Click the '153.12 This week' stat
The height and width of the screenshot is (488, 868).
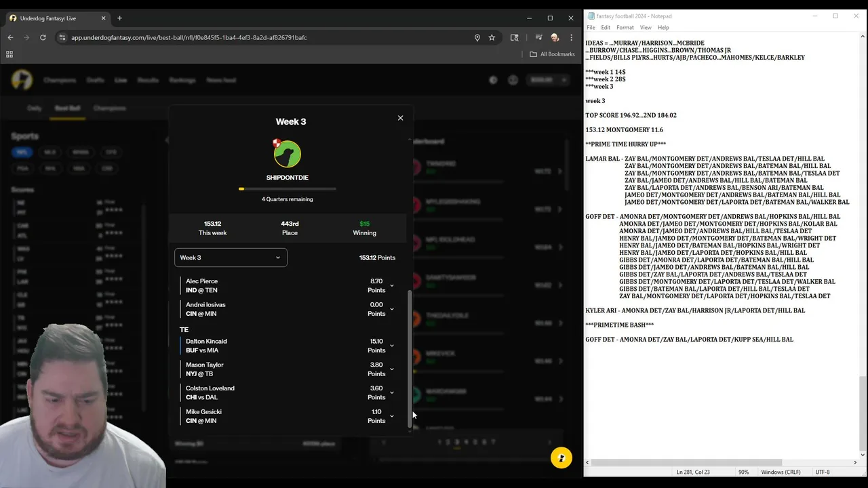[x=213, y=228]
